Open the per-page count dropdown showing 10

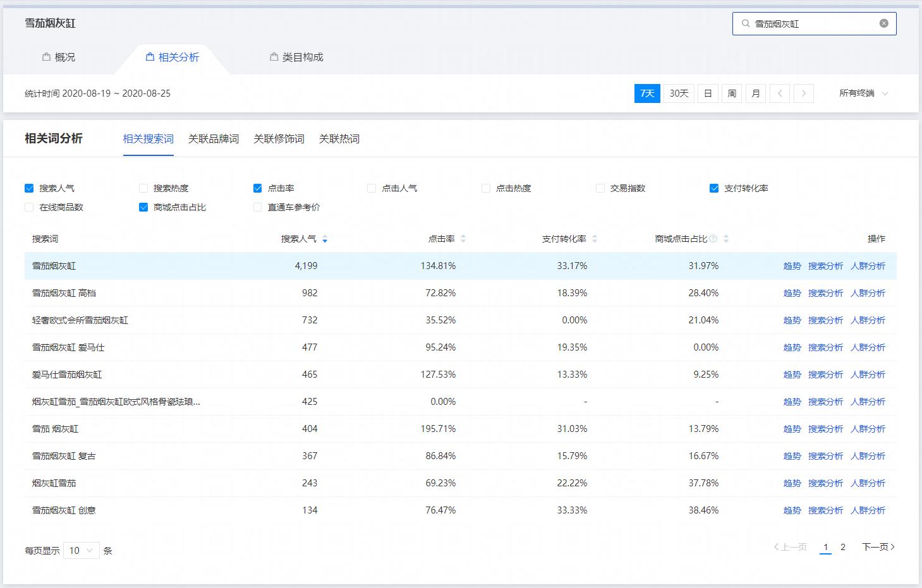coord(81,550)
